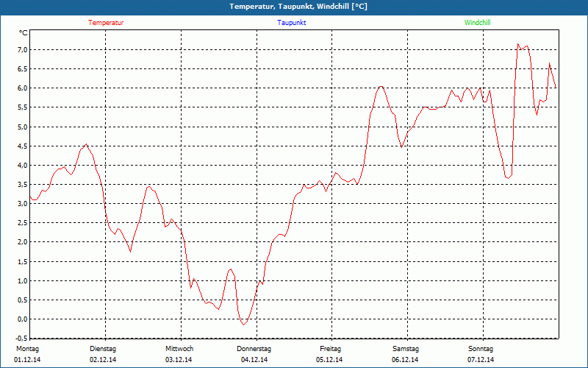Click the 4,5 y-axis value
Viewport: 588px width, 368px height.
click(x=22, y=146)
